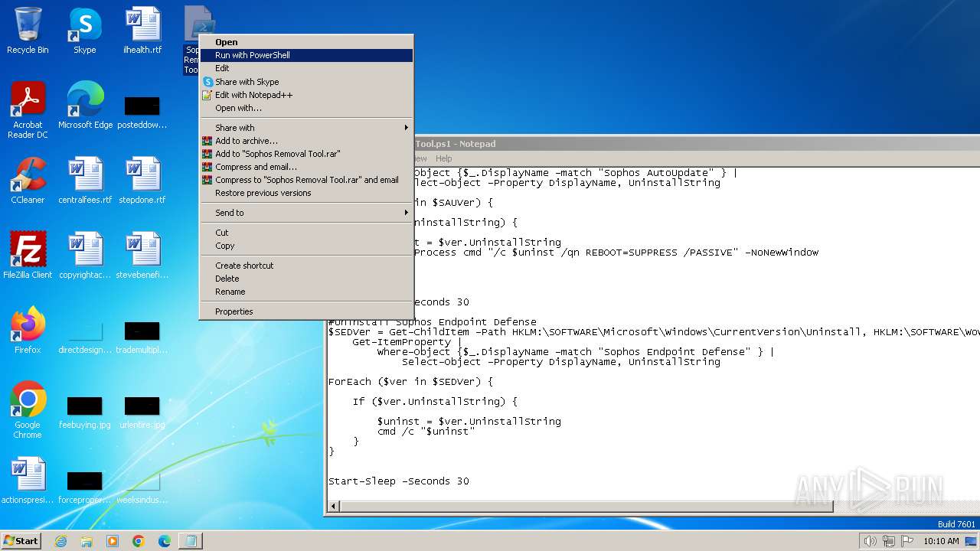The height and width of the screenshot is (551, 980).
Task: Switch to Notepad taskbar button
Action: click(x=191, y=541)
